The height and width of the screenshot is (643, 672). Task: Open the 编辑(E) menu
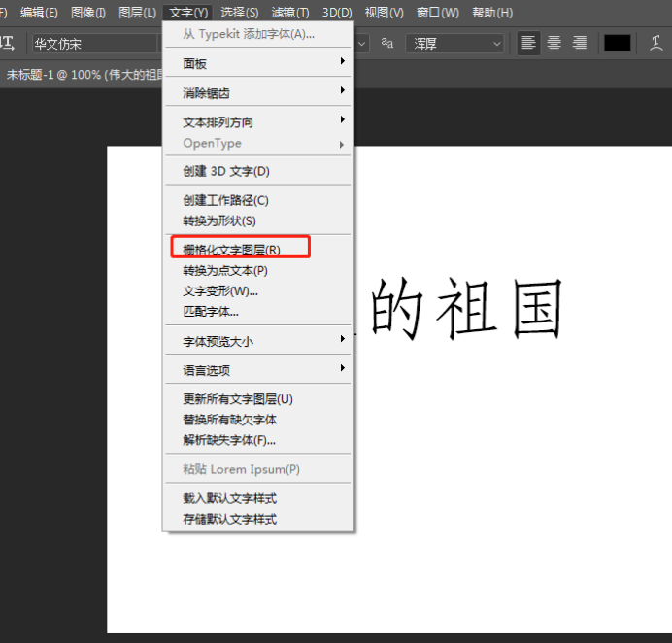pos(39,13)
